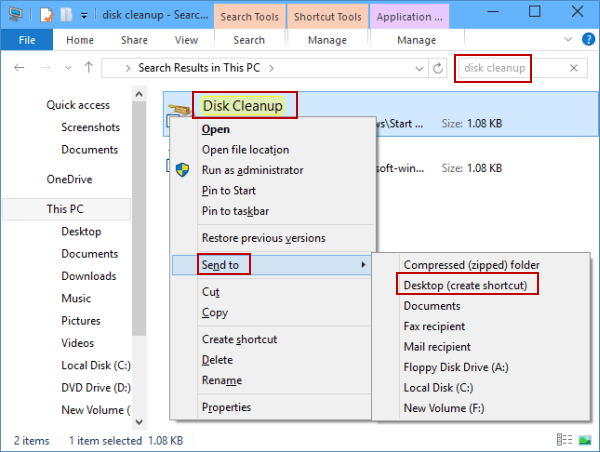Switch to details view icon in status bar

click(x=564, y=440)
